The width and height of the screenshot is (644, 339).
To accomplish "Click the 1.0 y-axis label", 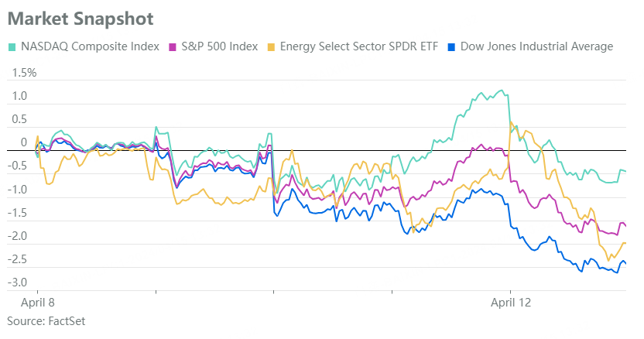I will pos(19,97).
